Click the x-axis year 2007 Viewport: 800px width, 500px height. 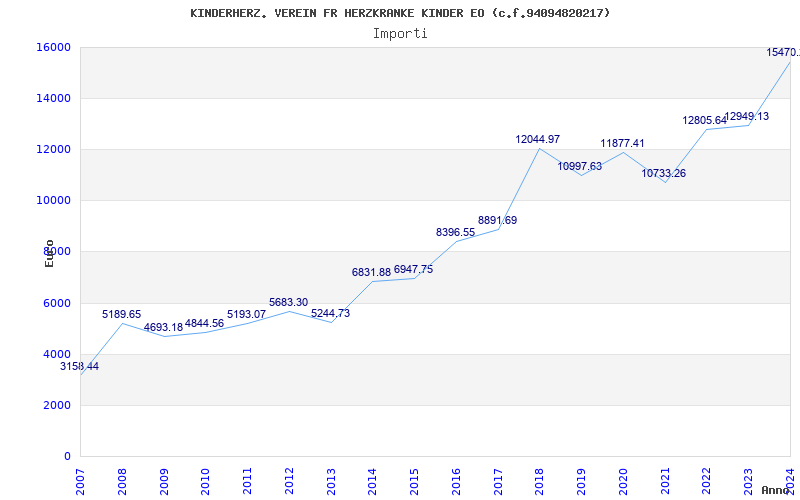point(80,482)
